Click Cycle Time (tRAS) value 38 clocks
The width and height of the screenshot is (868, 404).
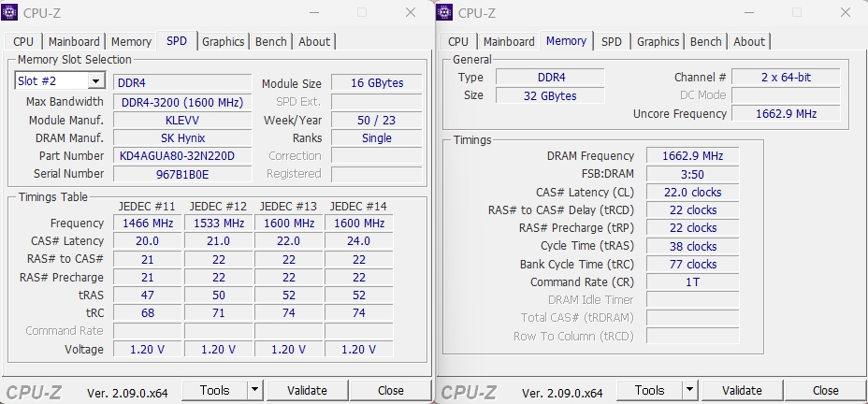point(692,246)
